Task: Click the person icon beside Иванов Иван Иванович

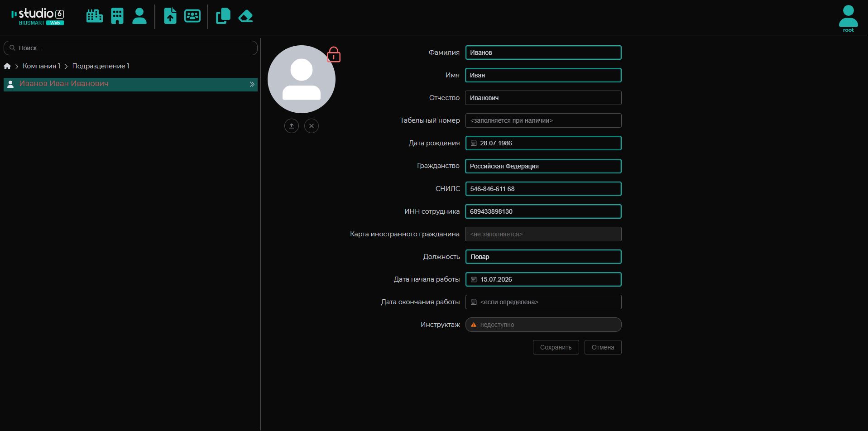Action: click(x=10, y=84)
